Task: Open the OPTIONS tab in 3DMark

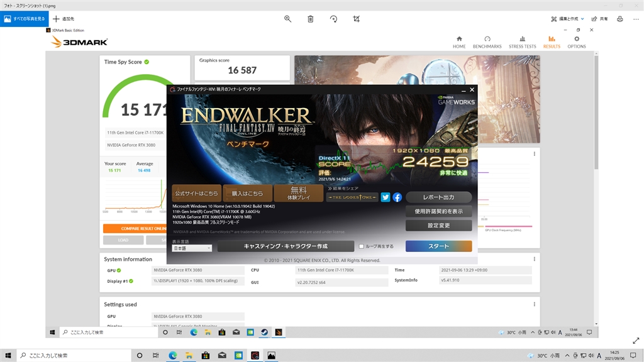Action: click(x=577, y=42)
